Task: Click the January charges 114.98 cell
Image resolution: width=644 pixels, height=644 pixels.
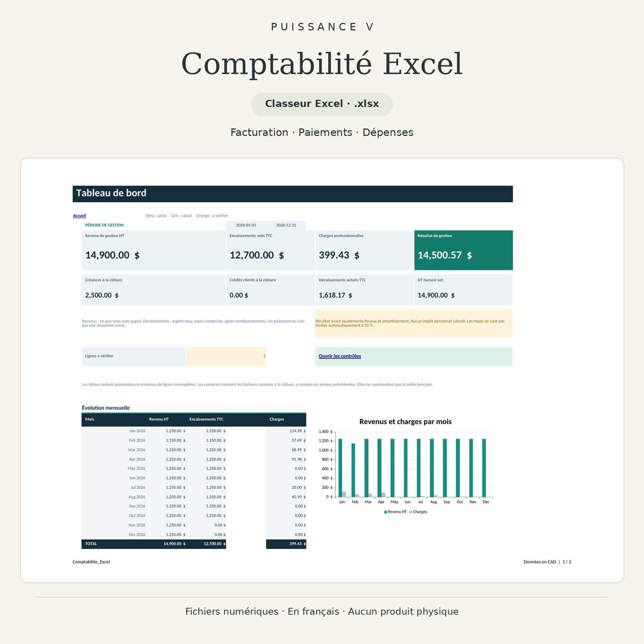Action: (x=286, y=431)
